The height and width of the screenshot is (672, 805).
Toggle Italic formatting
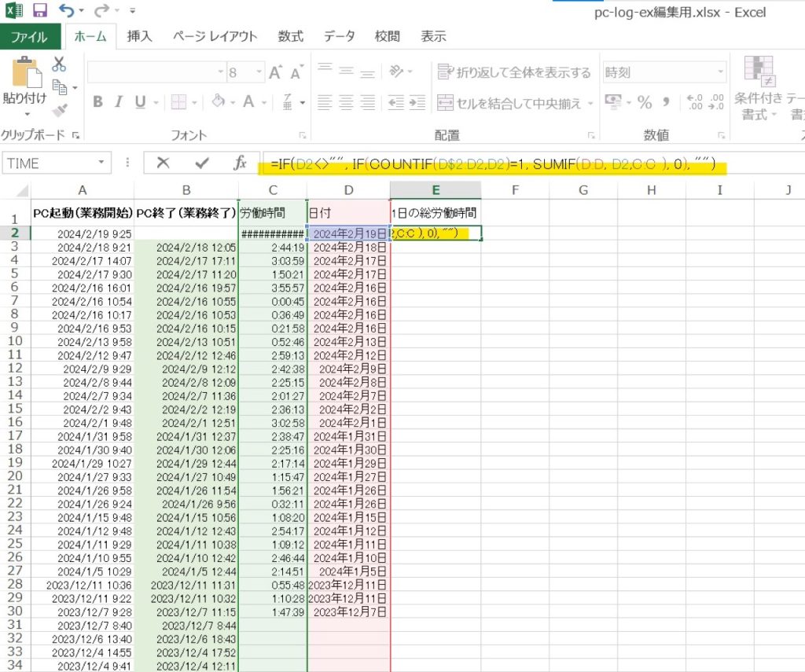pos(119,102)
